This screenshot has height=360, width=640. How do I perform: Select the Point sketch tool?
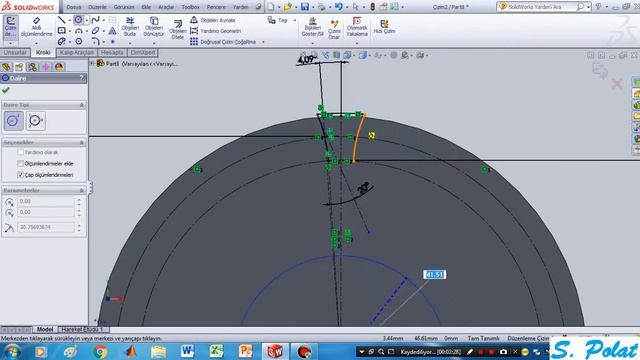click(x=113, y=42)
